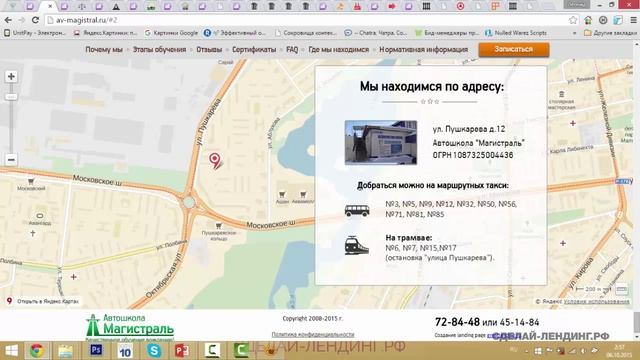This screenshot has height=360, width=640.
Task: Click phone number 72-84-48
Action: click(457, 322)
